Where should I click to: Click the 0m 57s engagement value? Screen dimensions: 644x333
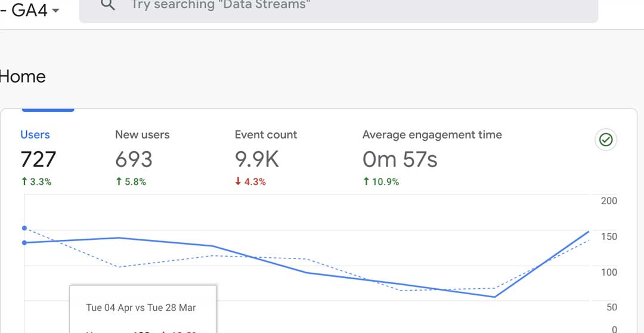[x=400, y=159]
